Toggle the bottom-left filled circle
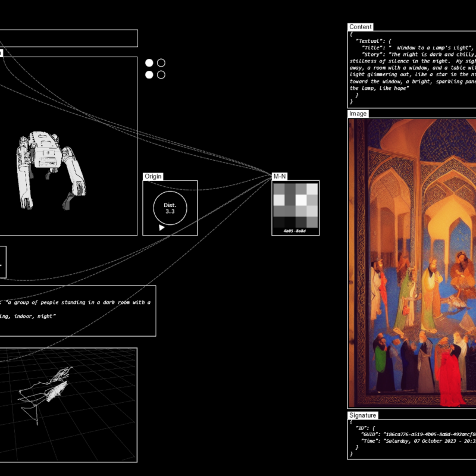This screenshot has height=476, width=476. click(x=149, y=74)
